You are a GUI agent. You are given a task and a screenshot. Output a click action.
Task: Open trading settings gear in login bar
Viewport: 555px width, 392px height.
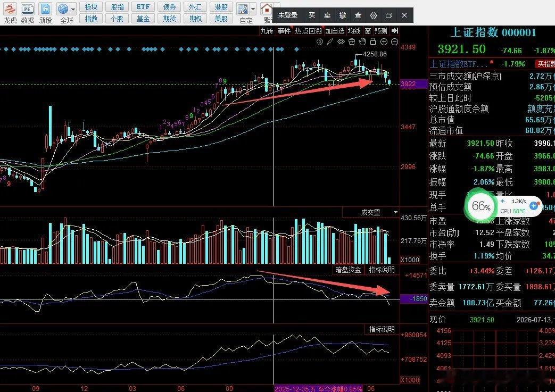point(374,15)
